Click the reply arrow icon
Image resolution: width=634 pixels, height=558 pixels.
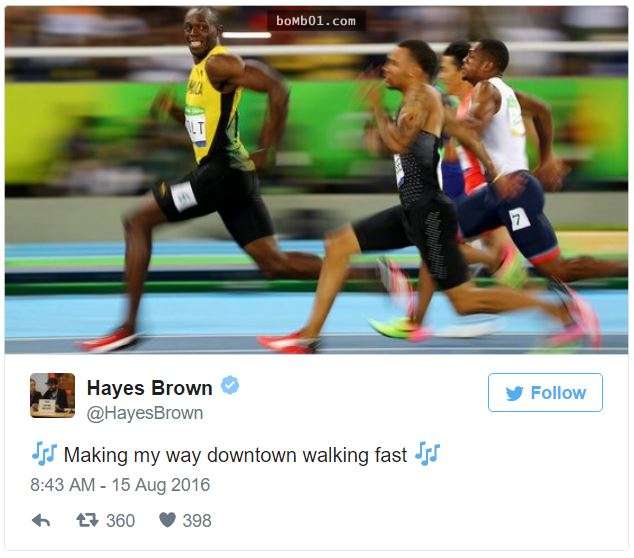(x=41, y=520)
